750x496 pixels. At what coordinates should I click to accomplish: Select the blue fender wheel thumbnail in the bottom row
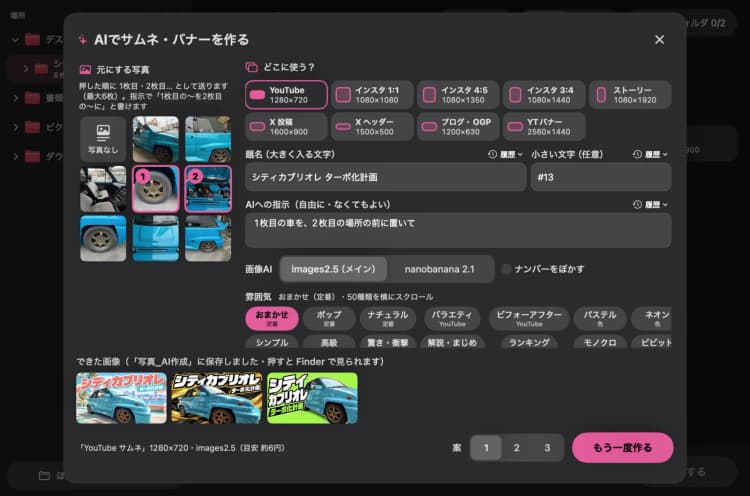click(x=103, y=238)
